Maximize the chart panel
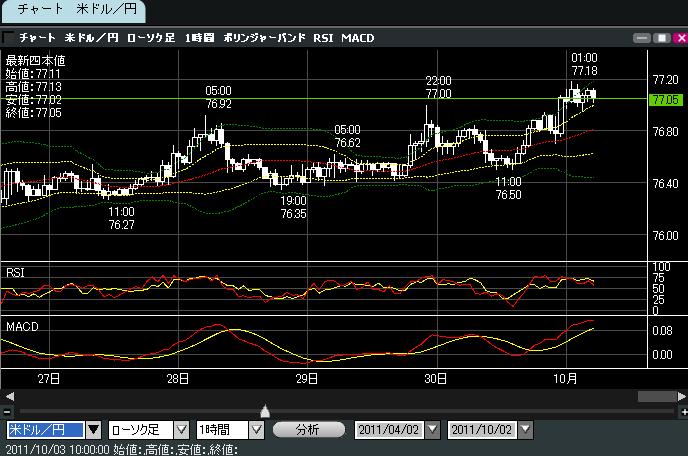The width and height of the screenshot is (688, 456). point(661,37)
